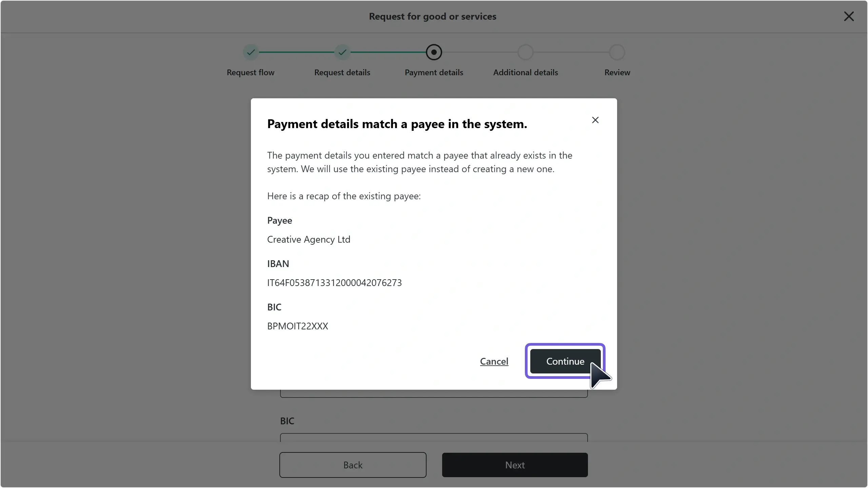Select the payee name Creative Agency Ltd

click(x=309, y=239)
